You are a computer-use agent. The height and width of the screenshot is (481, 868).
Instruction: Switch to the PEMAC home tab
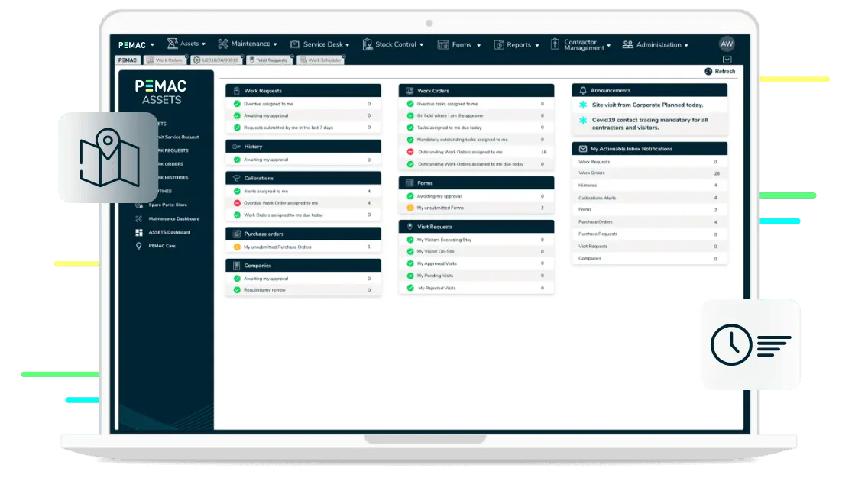[128, 60]
